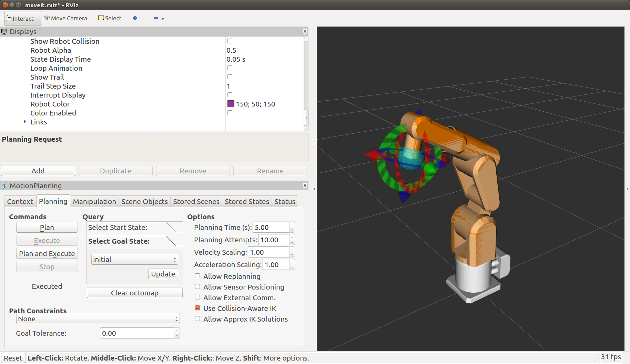Click the Plan and Execute button

click(x=47, y=254)
